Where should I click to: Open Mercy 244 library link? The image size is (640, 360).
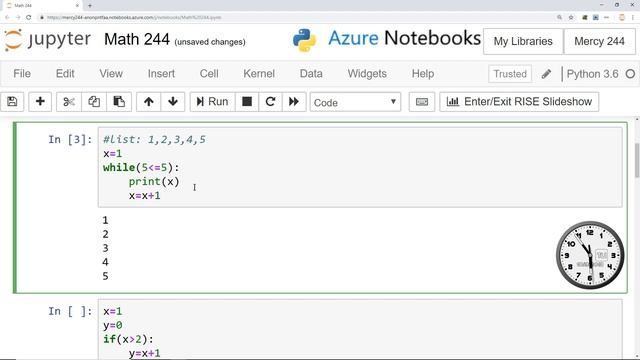599,41
